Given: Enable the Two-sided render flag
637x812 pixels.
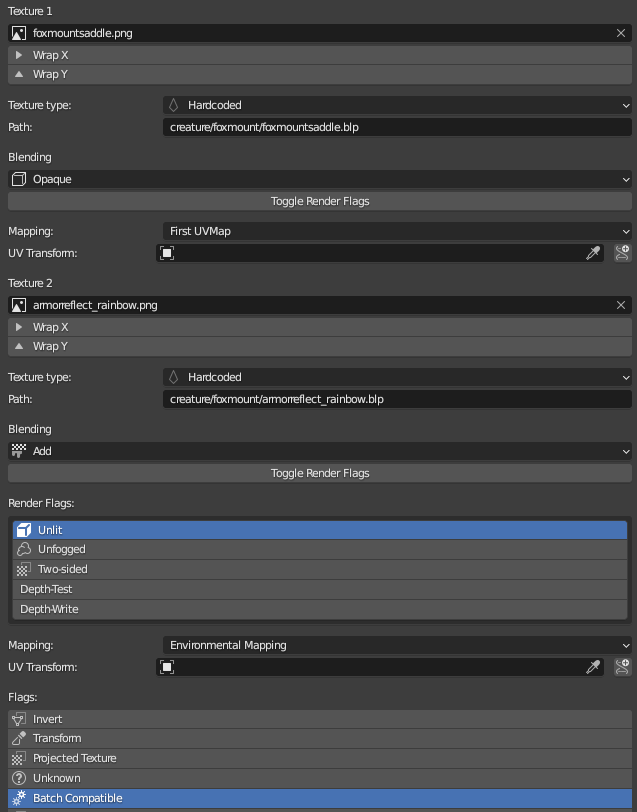Looking at the screenshot, I should [320, 569].
